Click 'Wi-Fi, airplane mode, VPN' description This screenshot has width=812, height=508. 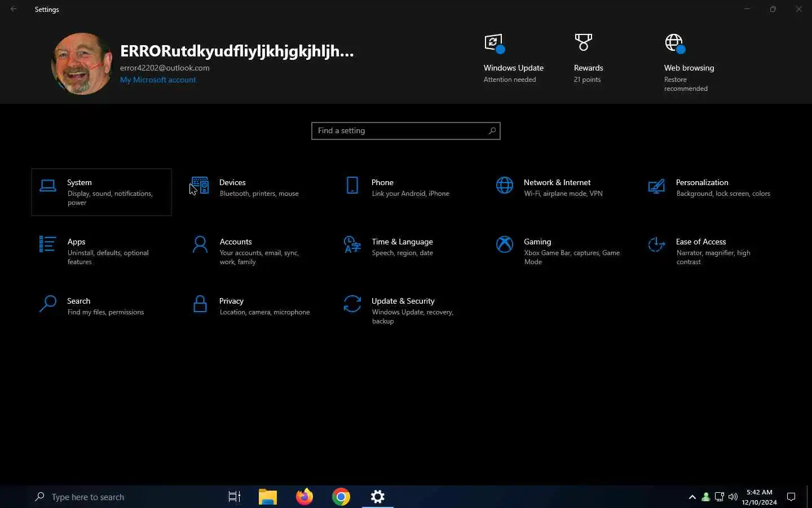[563, 194]
